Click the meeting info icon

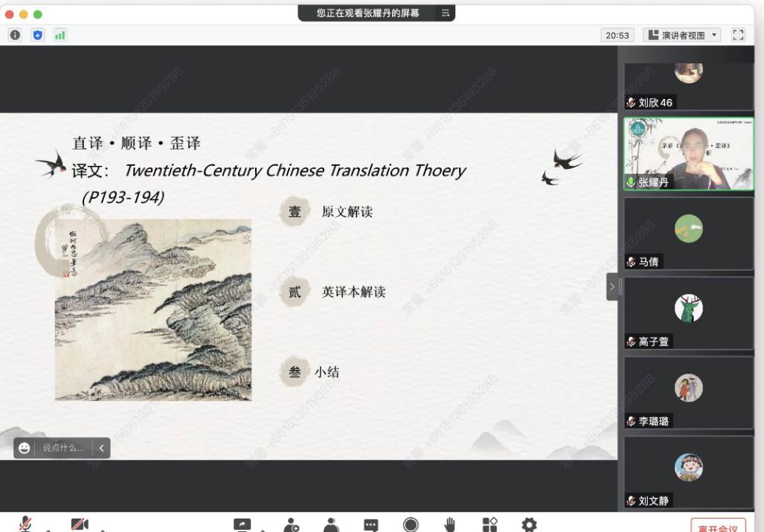(14, 35)
